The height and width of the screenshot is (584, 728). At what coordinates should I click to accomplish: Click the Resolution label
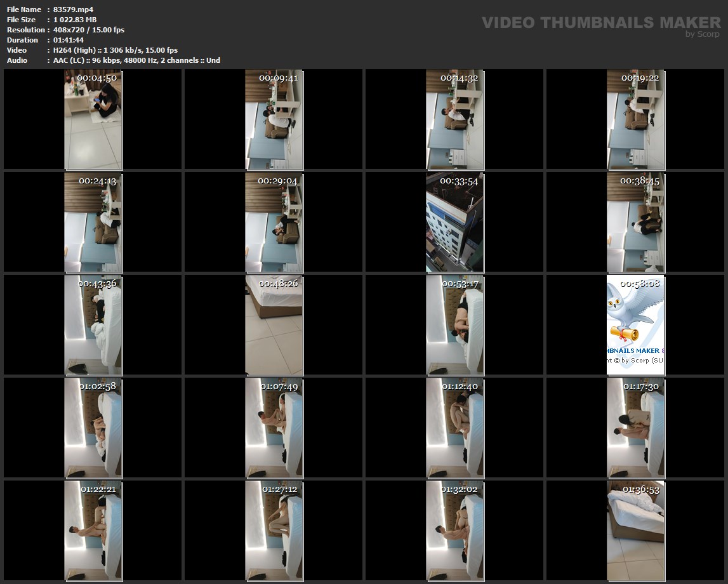point(26,30)
